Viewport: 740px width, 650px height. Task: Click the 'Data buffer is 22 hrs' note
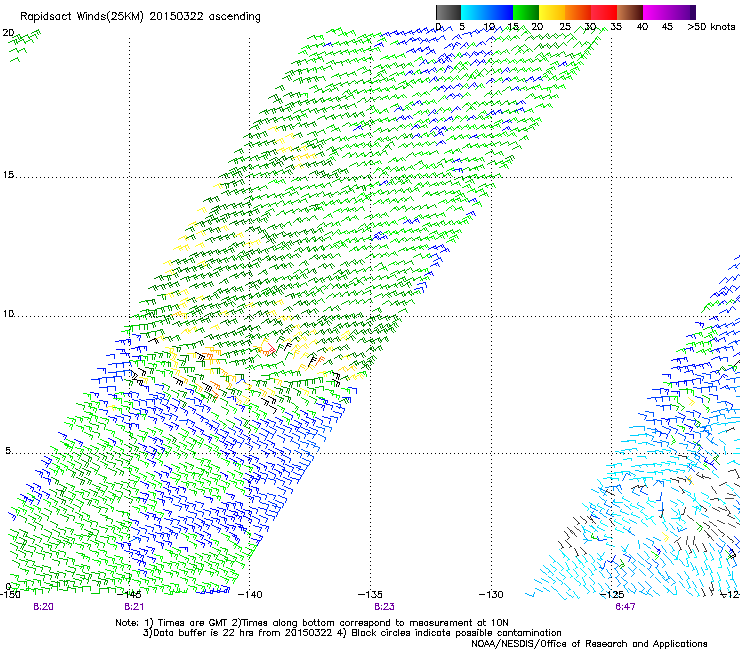(352, 633)
